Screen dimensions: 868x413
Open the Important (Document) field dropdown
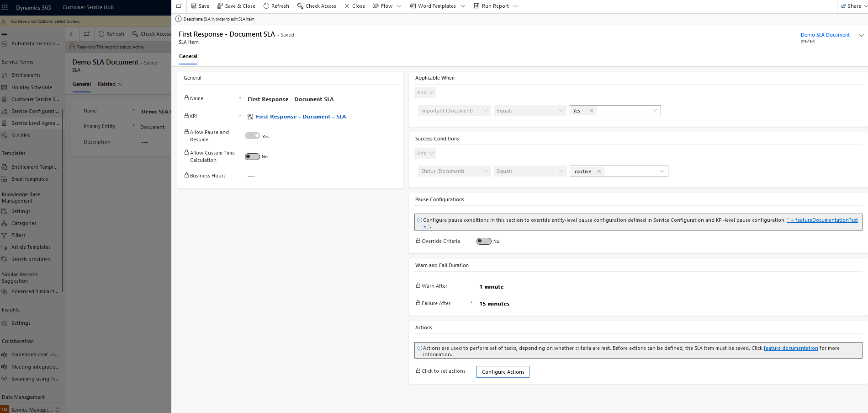click(454, 111)
